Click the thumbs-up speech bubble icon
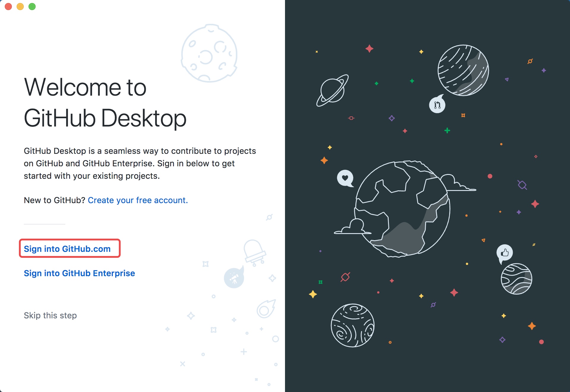570x392 pixels. pos(504,253)
